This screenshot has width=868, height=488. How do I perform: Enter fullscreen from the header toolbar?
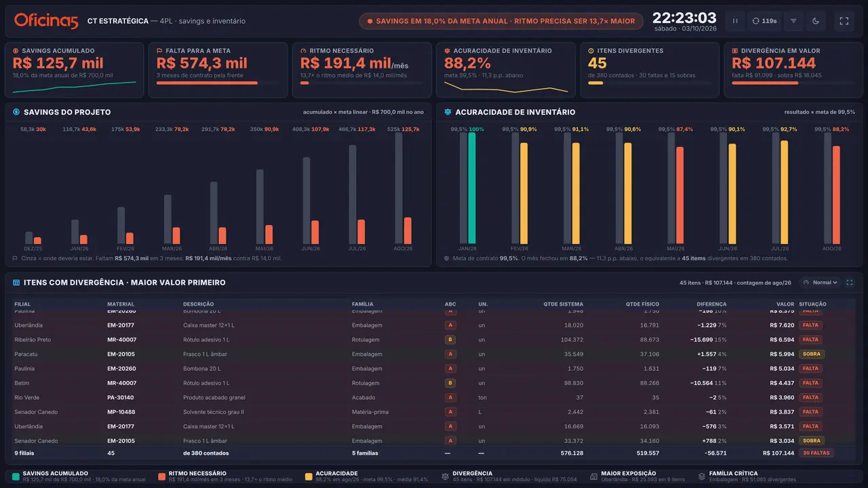(844, 21)
